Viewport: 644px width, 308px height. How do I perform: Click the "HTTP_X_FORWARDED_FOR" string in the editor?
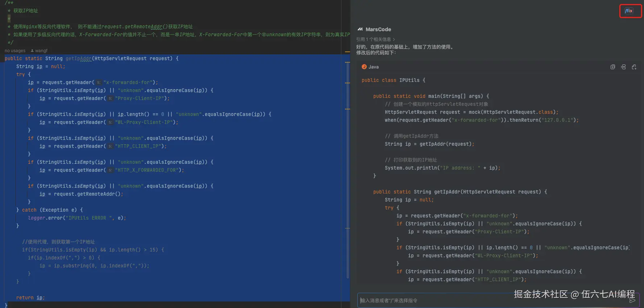tap(147, 170)
